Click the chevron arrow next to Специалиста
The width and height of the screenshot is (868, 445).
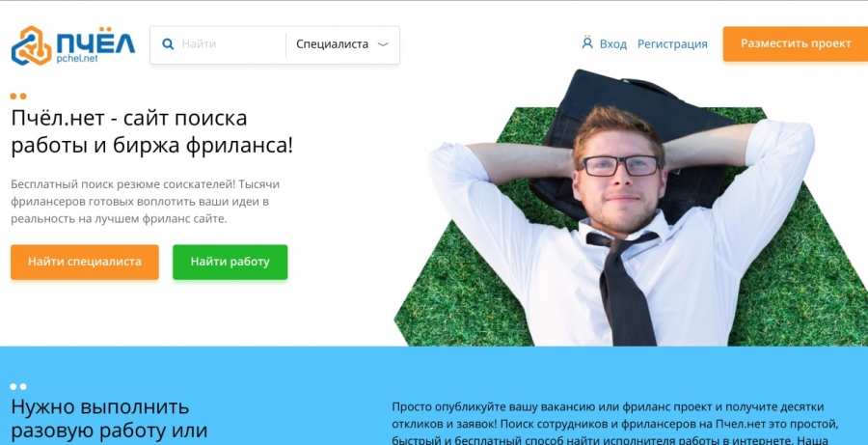[x=383, y=44]
